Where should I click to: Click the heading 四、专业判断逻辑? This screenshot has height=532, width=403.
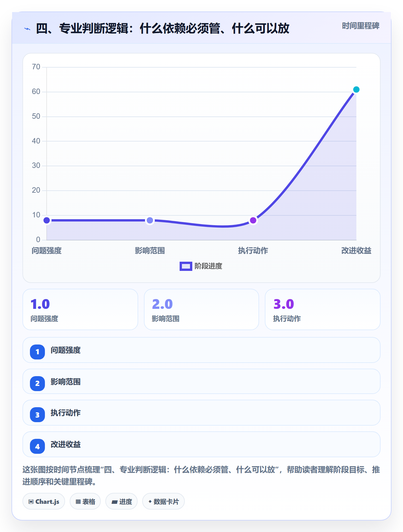click(x=162, y=29)
